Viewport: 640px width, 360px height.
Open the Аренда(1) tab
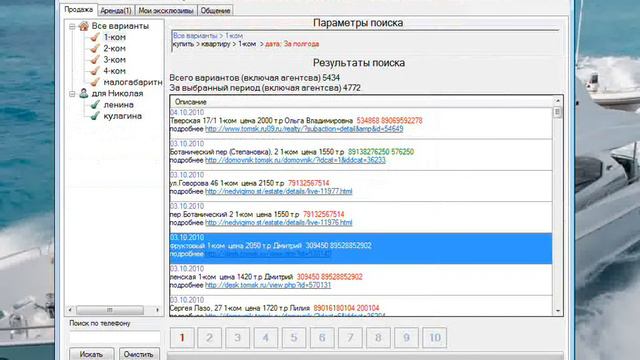pos(116,11)
